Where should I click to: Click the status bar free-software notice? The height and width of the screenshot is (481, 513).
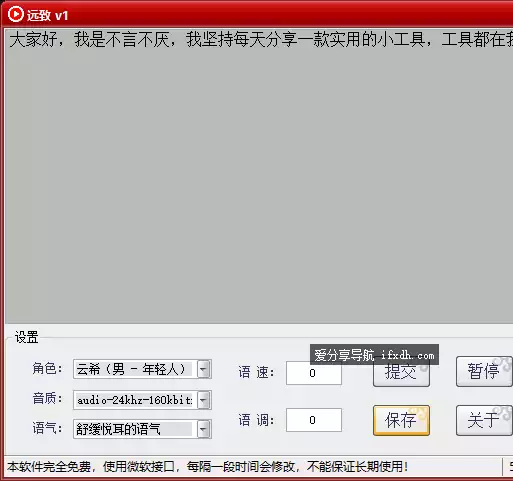207,467
